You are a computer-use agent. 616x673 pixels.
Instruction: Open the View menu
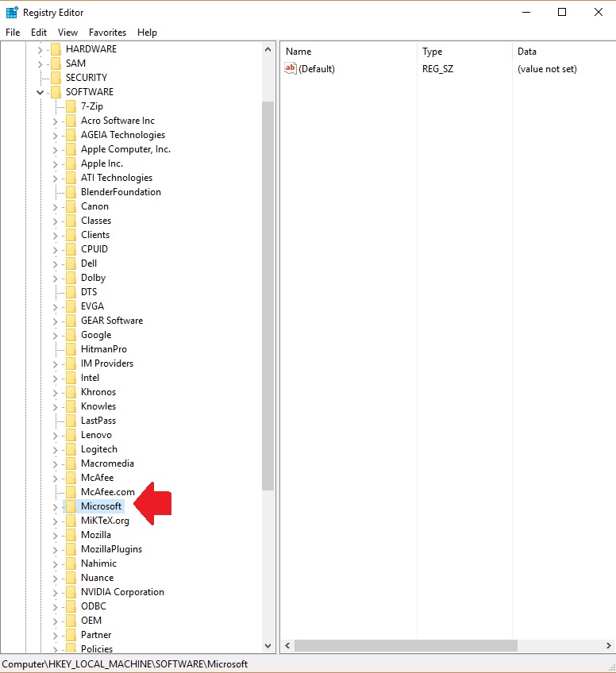tap(67, 33)
